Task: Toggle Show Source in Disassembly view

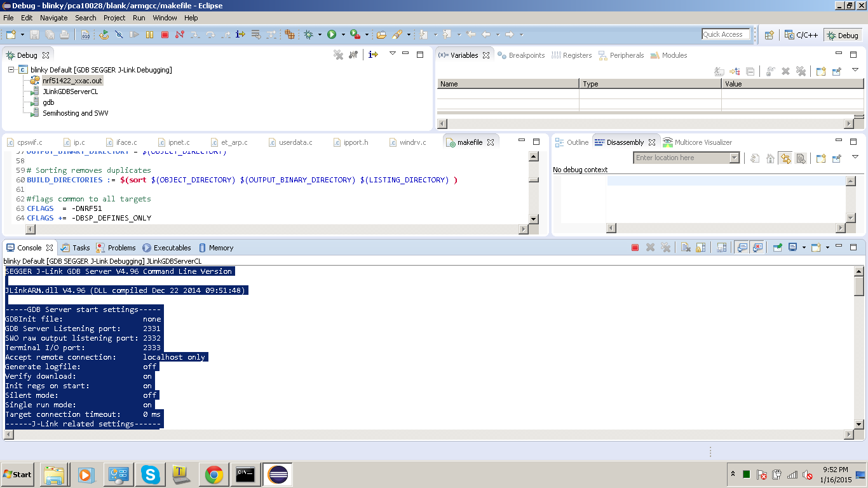Action: click(801, 158)
